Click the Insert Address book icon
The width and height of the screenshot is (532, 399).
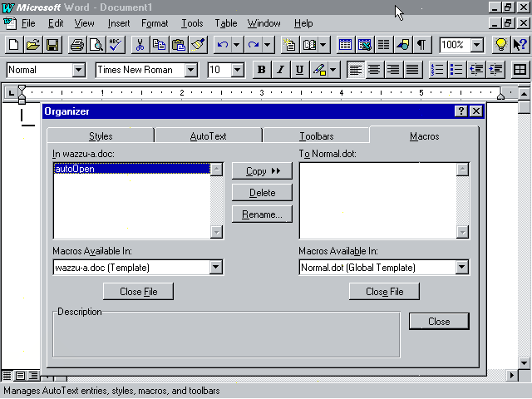[x=309, y=45]
